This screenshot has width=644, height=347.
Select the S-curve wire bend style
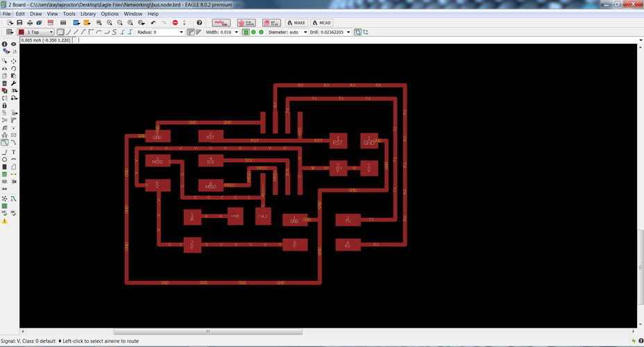pos(115,32)
